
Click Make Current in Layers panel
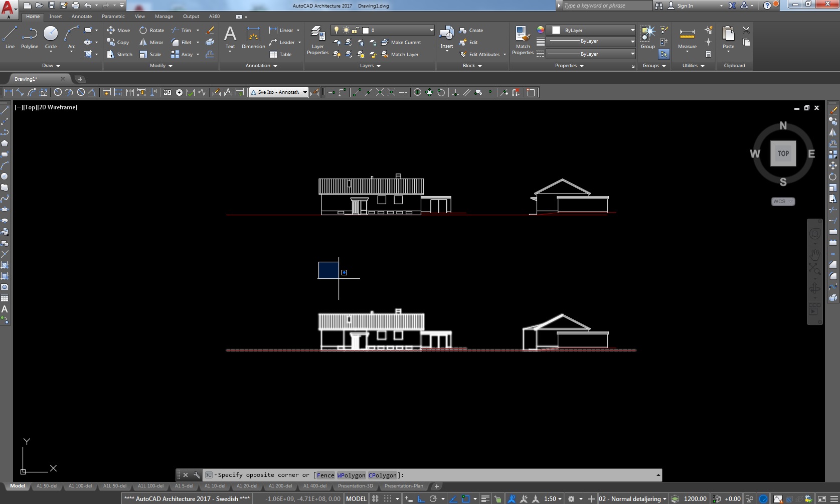point(405,42)
